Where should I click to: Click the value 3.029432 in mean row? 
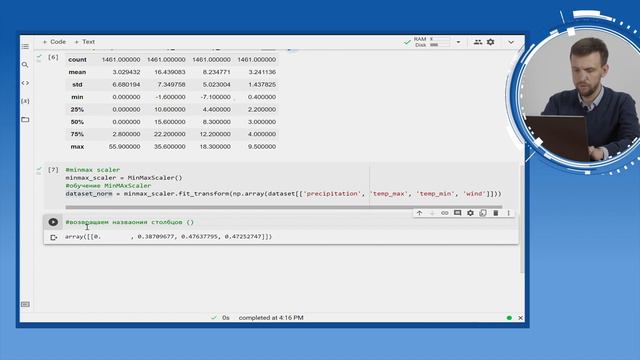127,72
